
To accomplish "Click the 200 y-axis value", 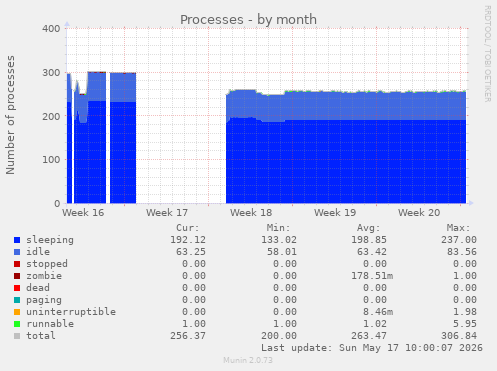I will (x=51, y=116).
